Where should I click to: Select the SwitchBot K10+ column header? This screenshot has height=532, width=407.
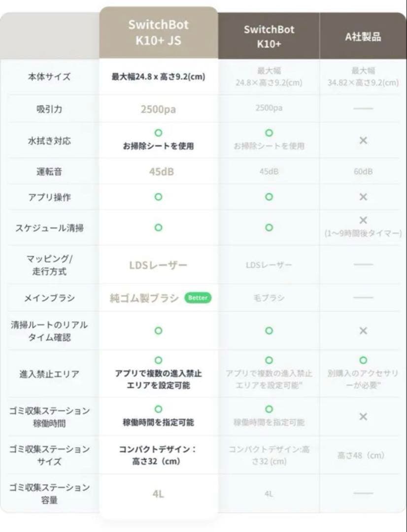click(269, 35)
